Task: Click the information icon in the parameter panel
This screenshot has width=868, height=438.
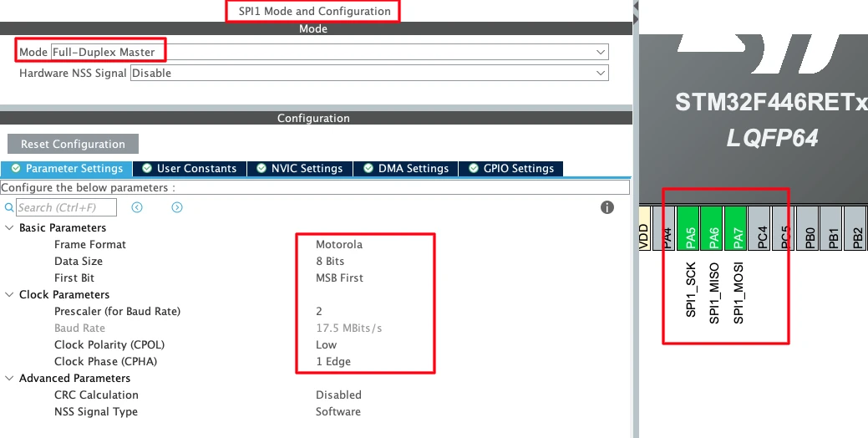Action: point(607,207)
